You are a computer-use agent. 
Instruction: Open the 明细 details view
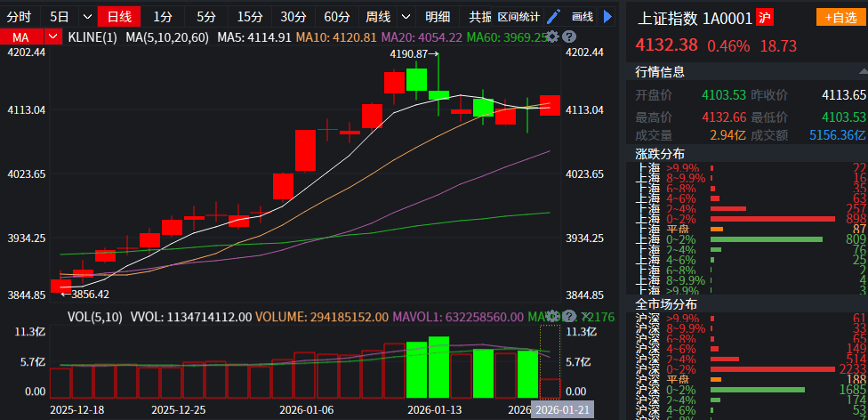pyautogui.click(x=438, y=16)
